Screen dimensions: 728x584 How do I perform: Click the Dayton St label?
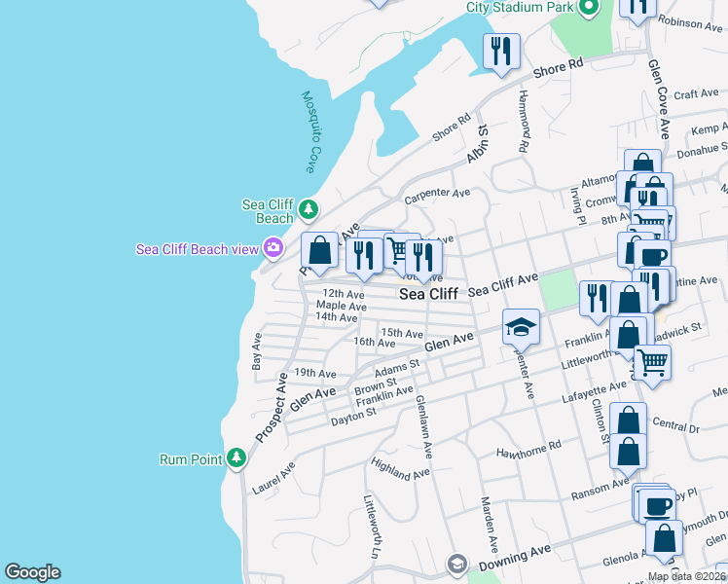click(x=353, y=417)
